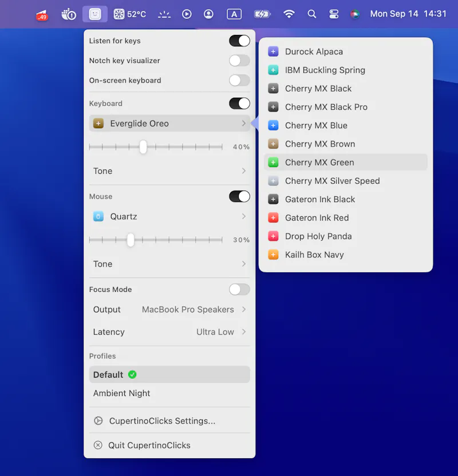Click the quit X circle icon

point(98,445)
